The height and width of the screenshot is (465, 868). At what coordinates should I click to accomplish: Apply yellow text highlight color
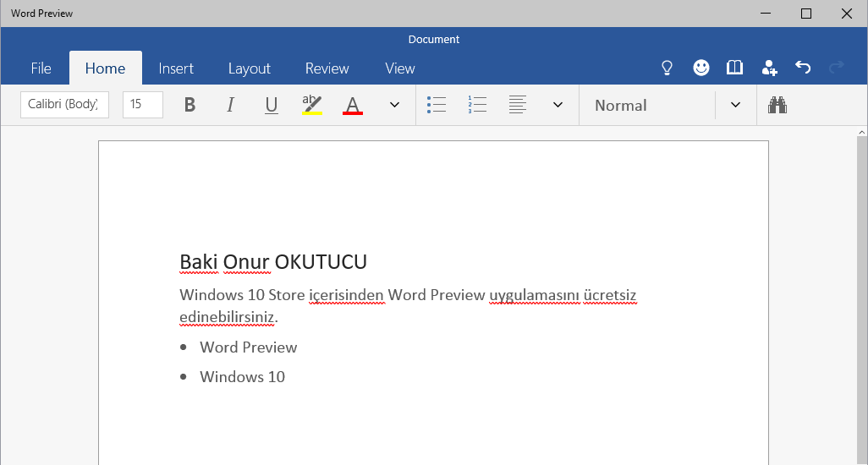(312, 105)
